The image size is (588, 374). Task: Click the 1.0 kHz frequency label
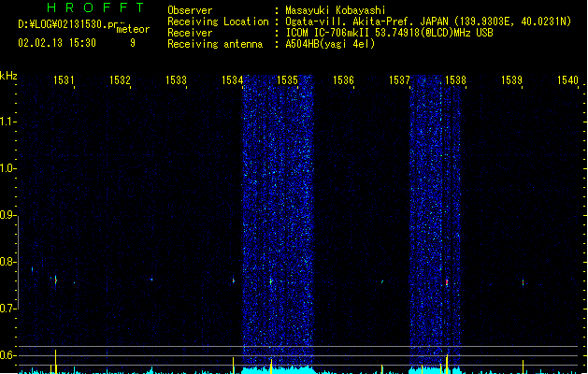click(x=7, y=168)
